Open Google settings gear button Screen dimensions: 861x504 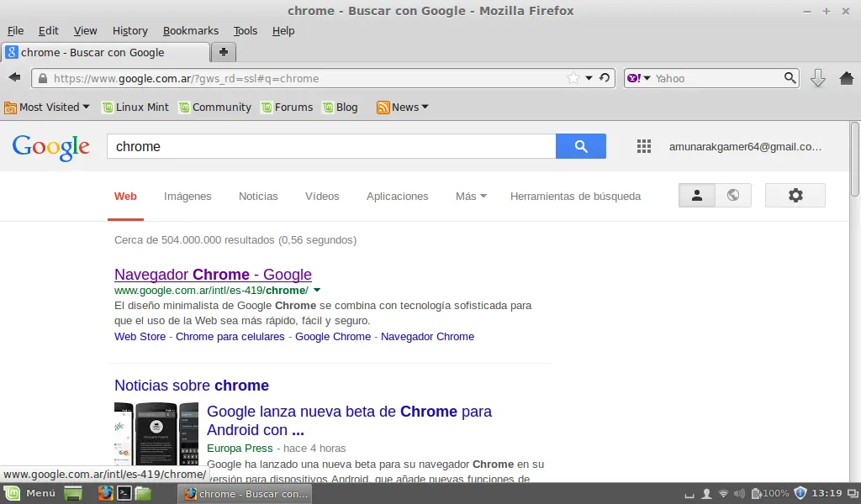point(795,195)
